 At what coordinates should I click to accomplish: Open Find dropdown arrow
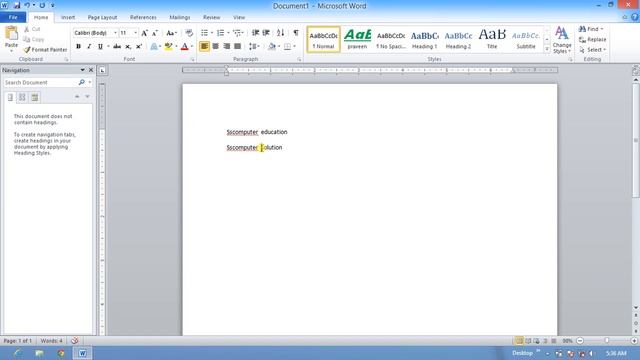(x=602, y=29)
